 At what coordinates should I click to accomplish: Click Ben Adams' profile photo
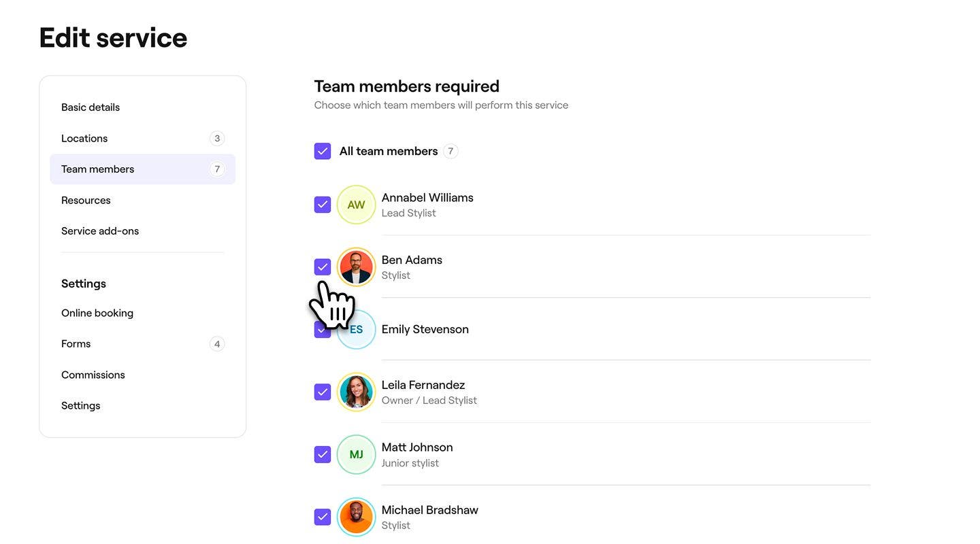[x=356, y=266]
